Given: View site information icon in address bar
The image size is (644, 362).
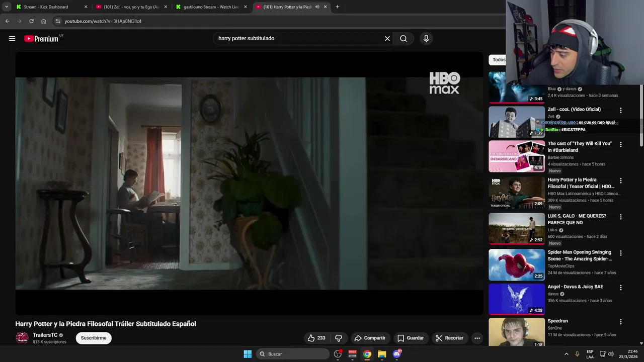Looking at the screenshot, I should [x=58, y=21].
